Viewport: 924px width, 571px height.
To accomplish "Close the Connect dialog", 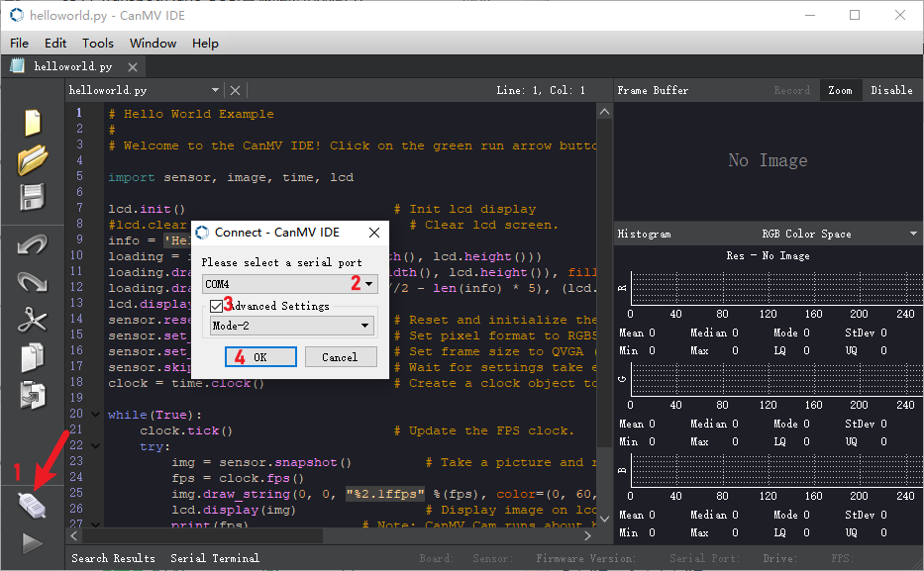I will pyautogui.click(x=374, y=233).
